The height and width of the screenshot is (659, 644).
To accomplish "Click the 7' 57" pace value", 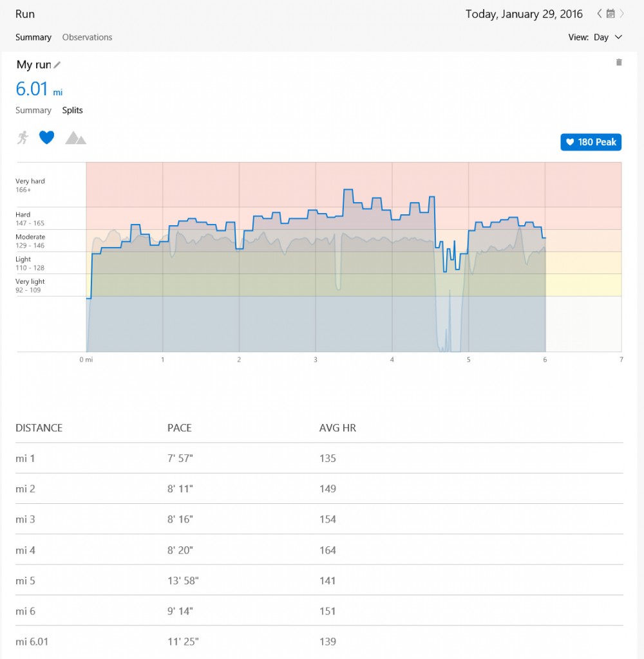I will point(180,458).
